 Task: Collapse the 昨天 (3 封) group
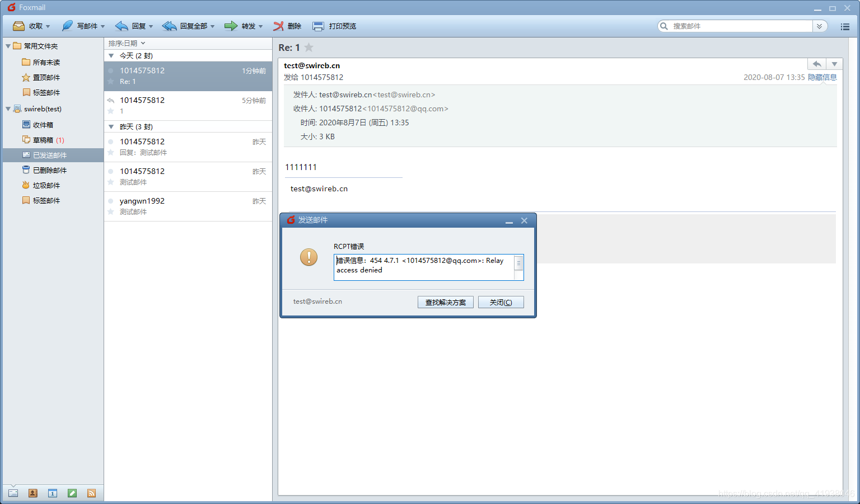[x=111, y=127]
